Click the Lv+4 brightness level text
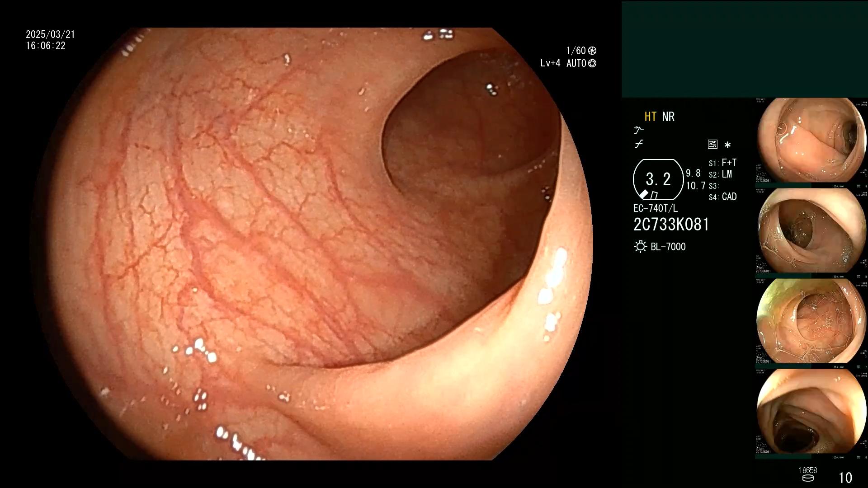Viewport: 868px width, 488px height. pos(550,63)
